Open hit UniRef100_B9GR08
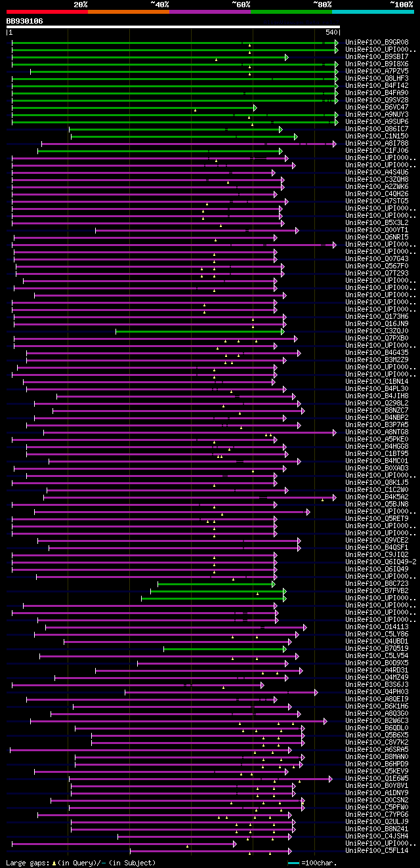The width and height of the screenshot is (420, 868). [x=377, y=42]
